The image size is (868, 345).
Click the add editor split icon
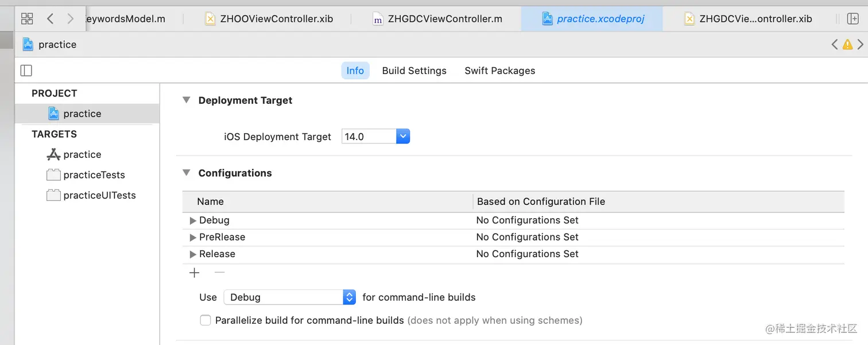coord(853,19)
